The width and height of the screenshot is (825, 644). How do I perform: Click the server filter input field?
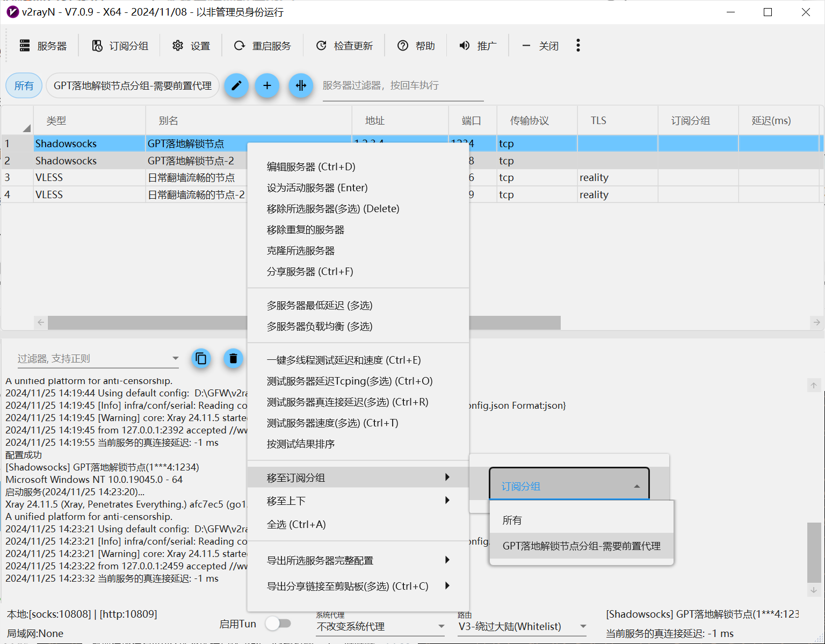point(402,86)
